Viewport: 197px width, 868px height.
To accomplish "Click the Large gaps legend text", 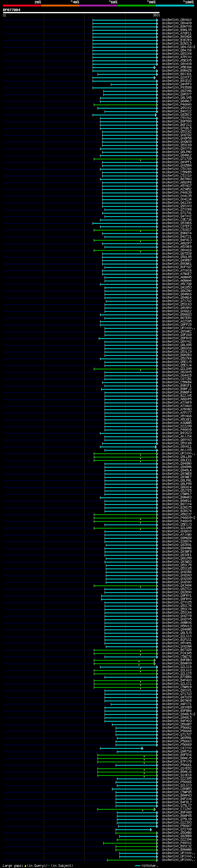I will pyautogui.click(x=38, y=865).
